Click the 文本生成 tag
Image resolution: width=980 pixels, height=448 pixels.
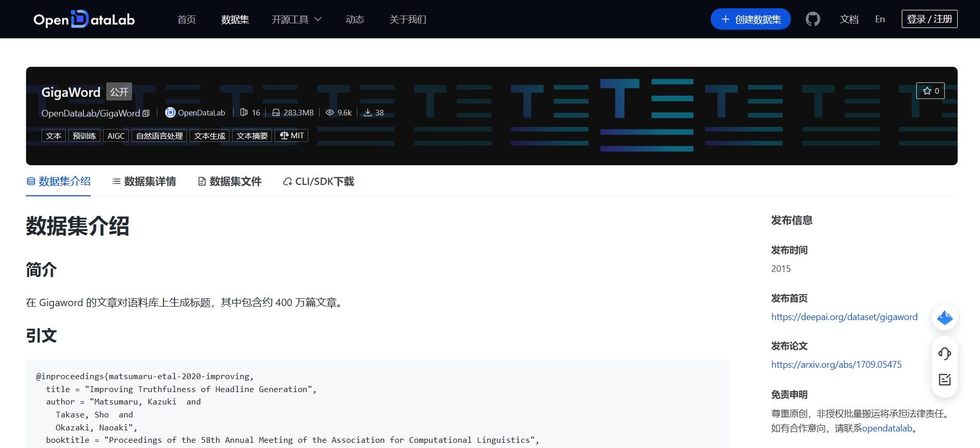tap(209, 136)
